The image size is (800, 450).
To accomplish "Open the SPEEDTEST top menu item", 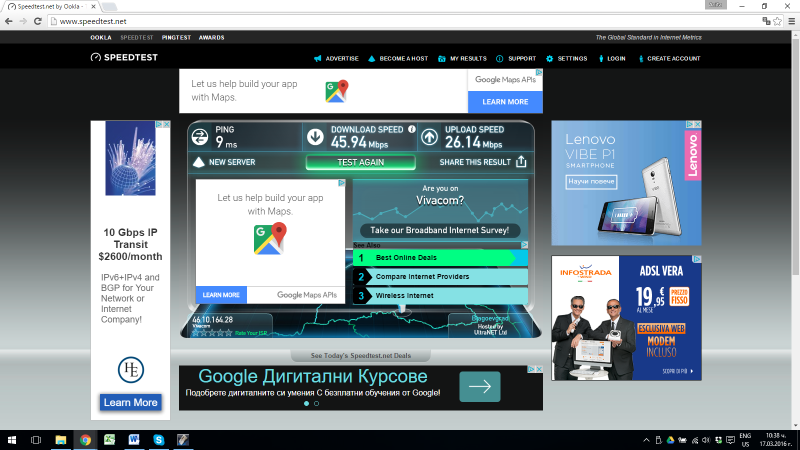I will (x=137, y=38).
